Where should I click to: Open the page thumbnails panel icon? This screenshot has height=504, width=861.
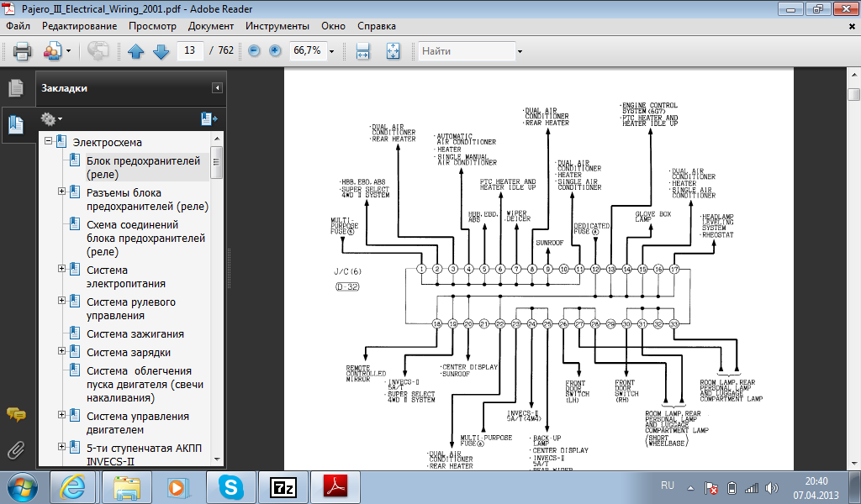point(15,87)
